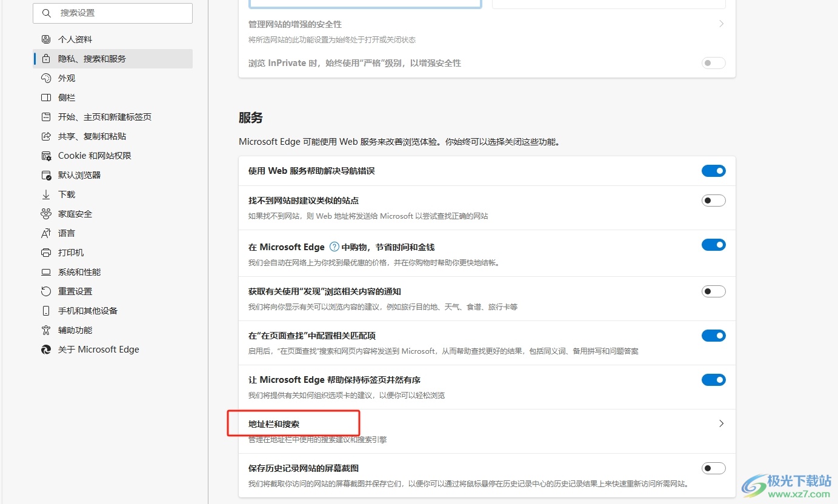Open 下载 settings
Viewport: 838px width, 504px height.
(x=113, y=194)
